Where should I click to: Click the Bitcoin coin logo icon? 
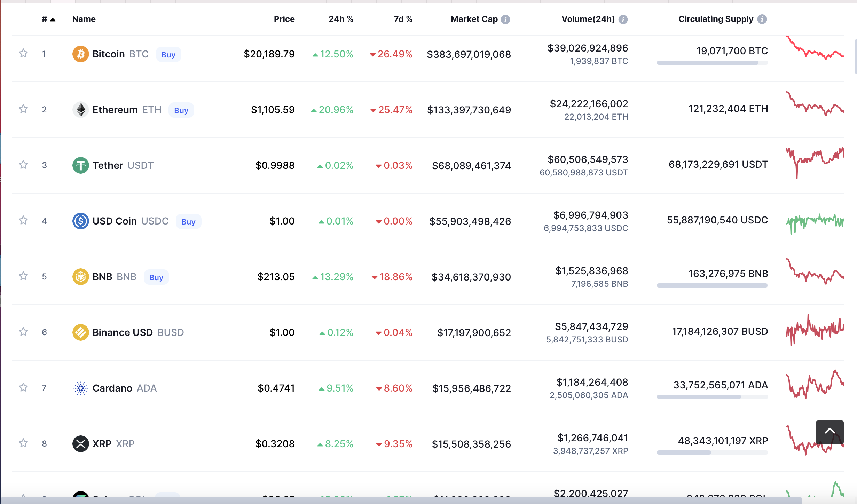pos(80,54)
